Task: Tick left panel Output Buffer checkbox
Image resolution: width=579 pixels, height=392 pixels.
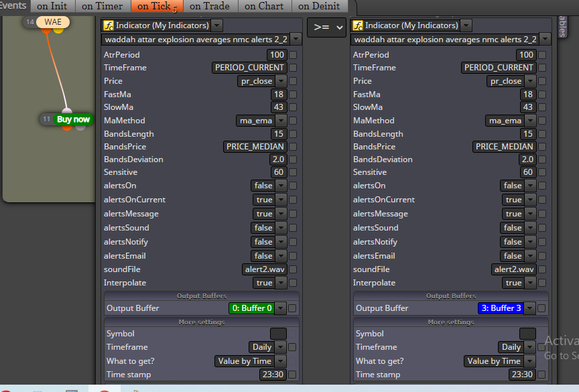Action: click(292, 308)
